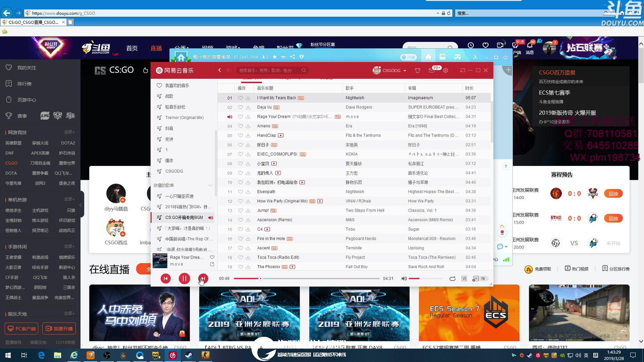Image resolution: width=644 pixels, height=362 pixels.
Task: Pause the playing song
Action: (x=184, y=279)
